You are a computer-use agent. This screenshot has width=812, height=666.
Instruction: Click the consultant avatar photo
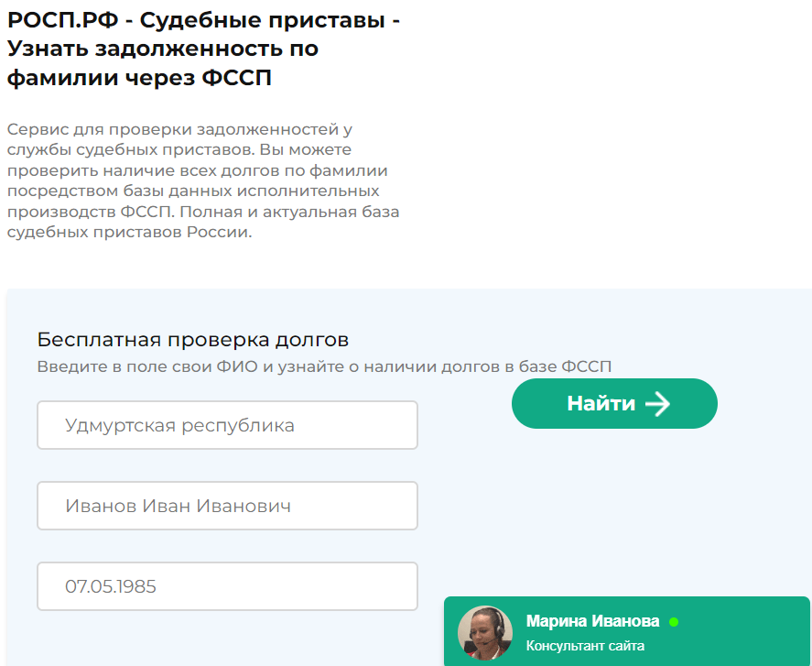click(485, 633)
